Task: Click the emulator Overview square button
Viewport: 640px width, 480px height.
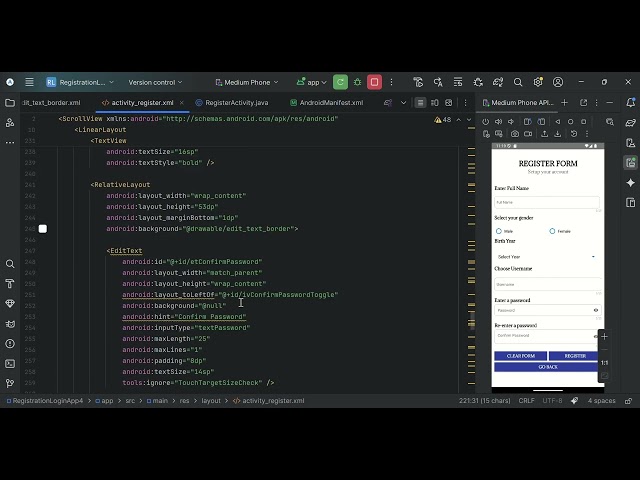Action: [584, 122]
